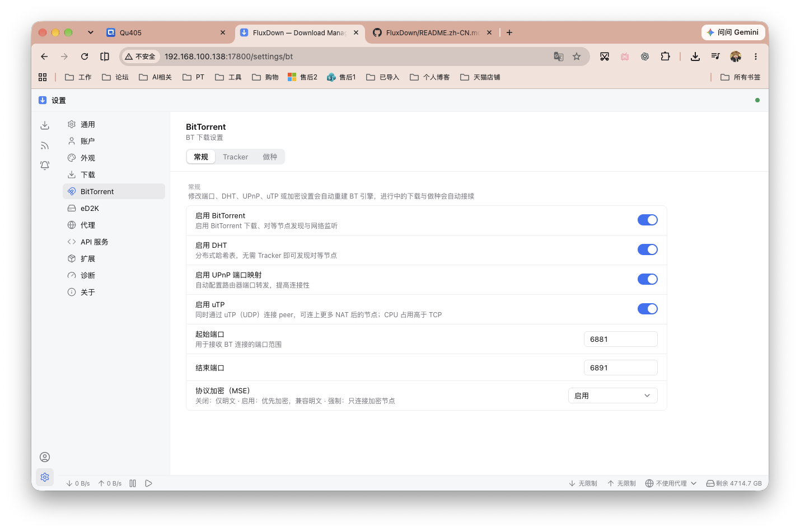Viewport: 800px width, 532px height.
Task: Click the translate page icon
Action: [559, 57]
